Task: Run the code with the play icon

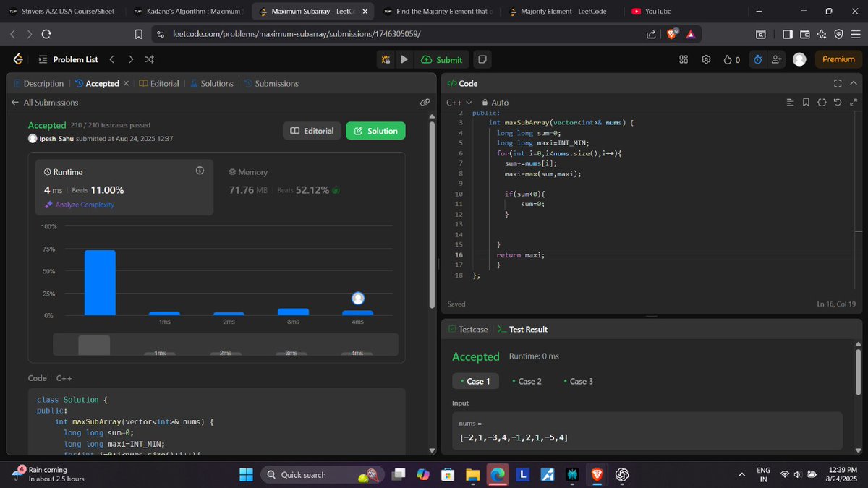Action: click(404, 59)
